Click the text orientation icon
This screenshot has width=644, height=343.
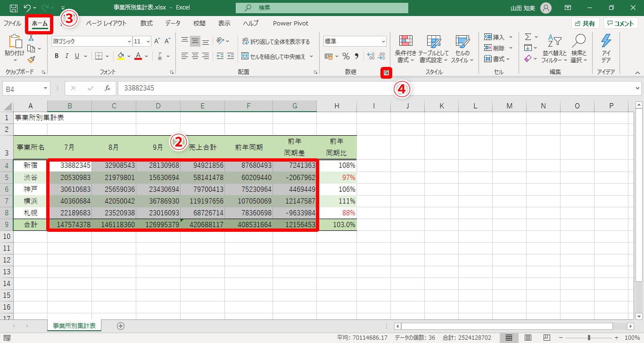point(220,41)
